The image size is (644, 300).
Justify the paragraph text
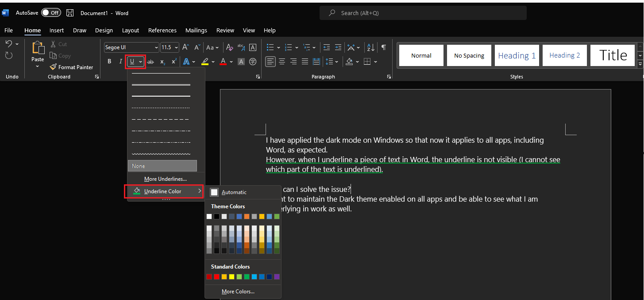coord(305,62)
